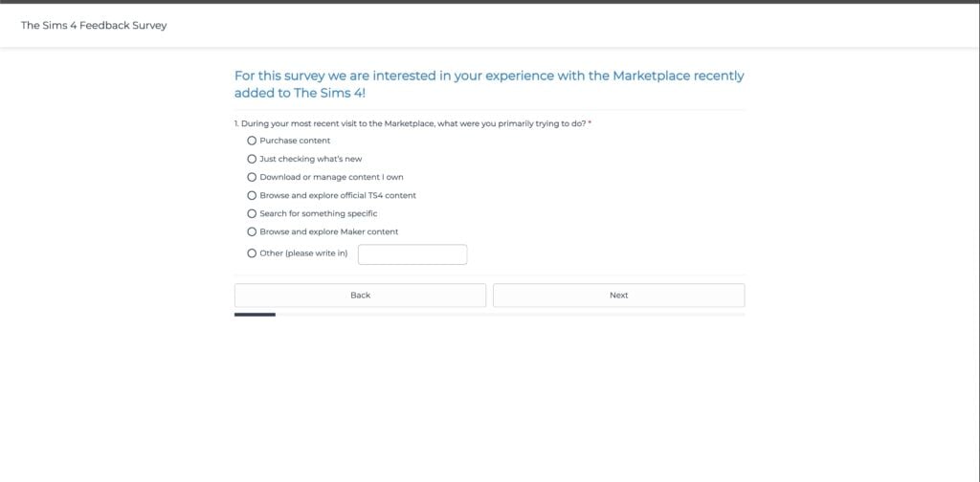
Task: Click the blue Marketplace survey intro heading
Action: coord(488,84)
